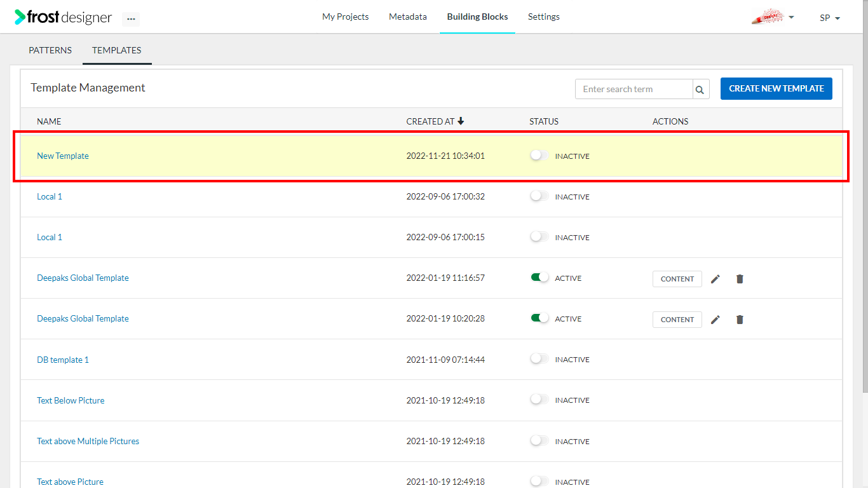Viewport: 868px width, 488px height.
Task: Click INACTIVE label in DB template 1 row
Action: click(572, 360)
